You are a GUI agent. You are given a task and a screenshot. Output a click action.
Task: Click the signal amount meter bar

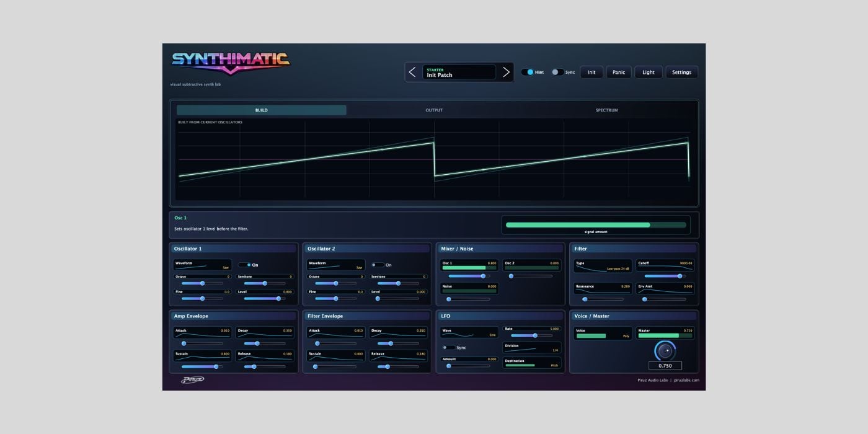coord(596,225)
